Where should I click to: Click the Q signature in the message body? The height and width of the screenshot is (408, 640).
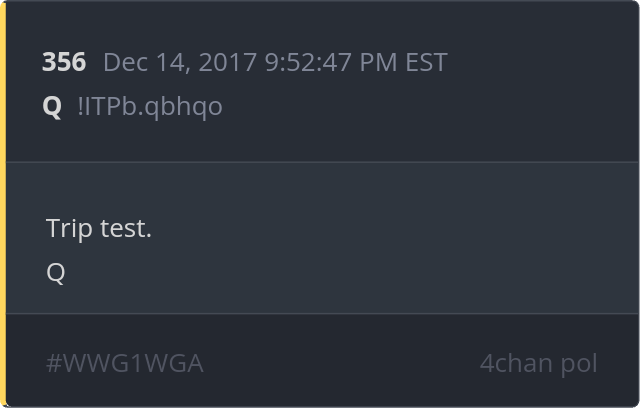[x=56, y=273]
